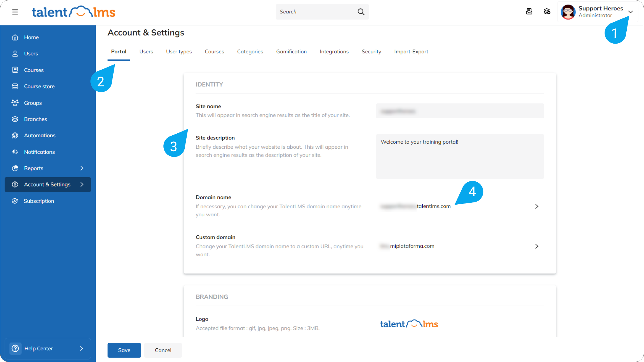Screen dimensions: 644x362
Task: Click the Support Heroes avatar
Action: click(568, 12)
